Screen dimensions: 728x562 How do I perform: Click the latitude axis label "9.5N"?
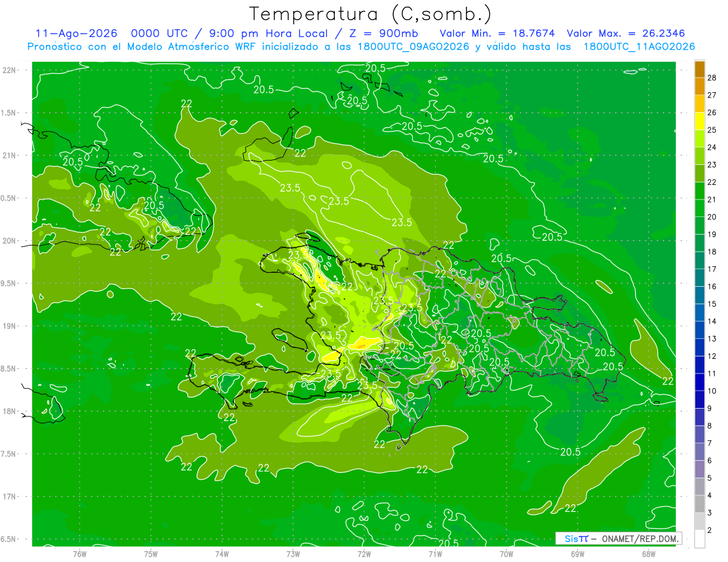(8, 283)
